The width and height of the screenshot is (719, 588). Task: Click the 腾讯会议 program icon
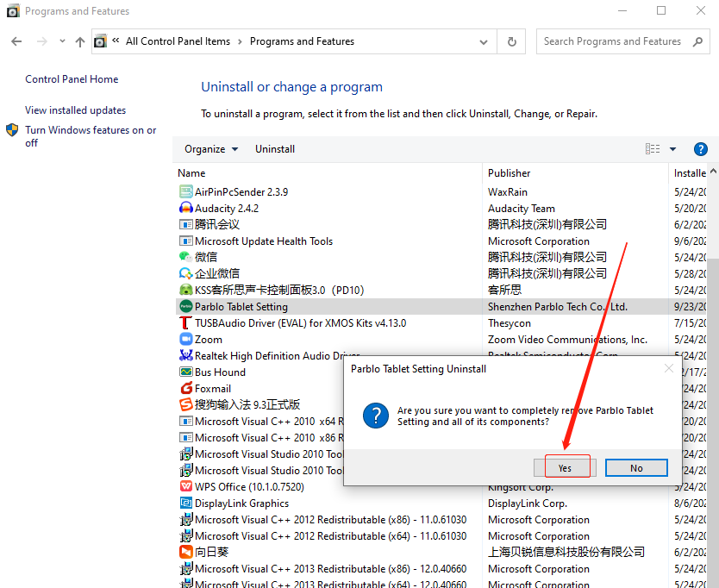(x=185, y=225)
